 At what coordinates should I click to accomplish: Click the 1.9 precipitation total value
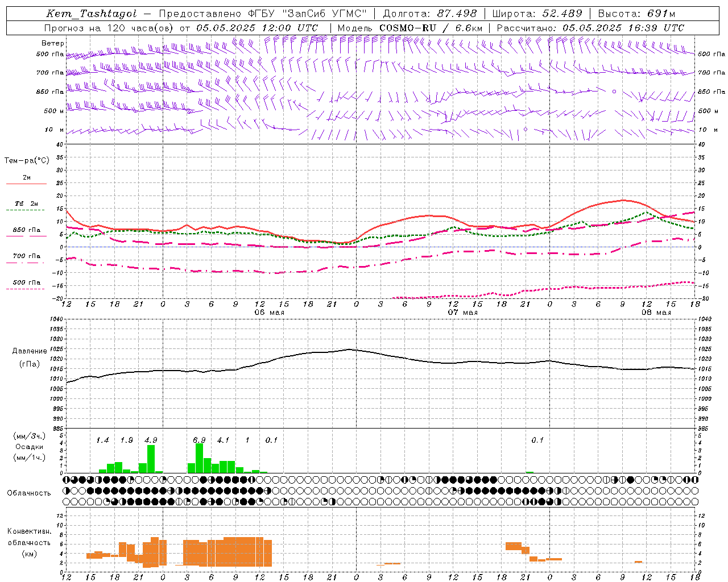(126, 440)
